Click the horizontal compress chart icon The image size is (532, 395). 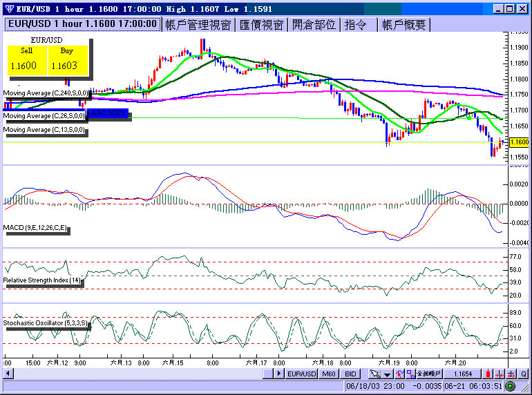click(x=500, y=374)
